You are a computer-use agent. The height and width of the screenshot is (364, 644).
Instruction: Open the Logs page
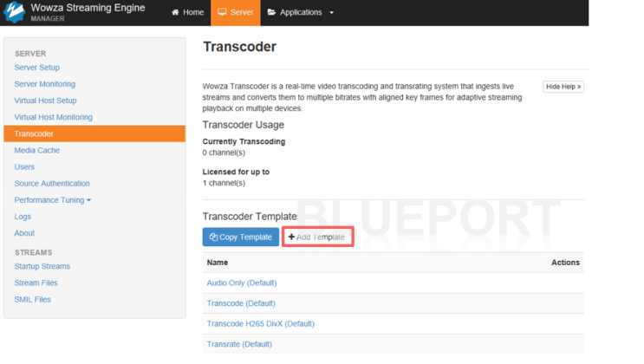(23, 217)
